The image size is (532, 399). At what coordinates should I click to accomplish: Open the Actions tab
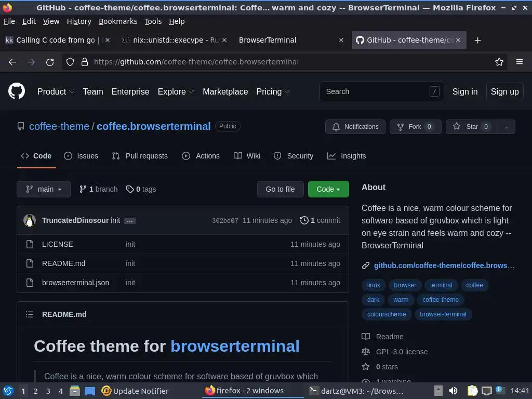[x=201, y=156]
